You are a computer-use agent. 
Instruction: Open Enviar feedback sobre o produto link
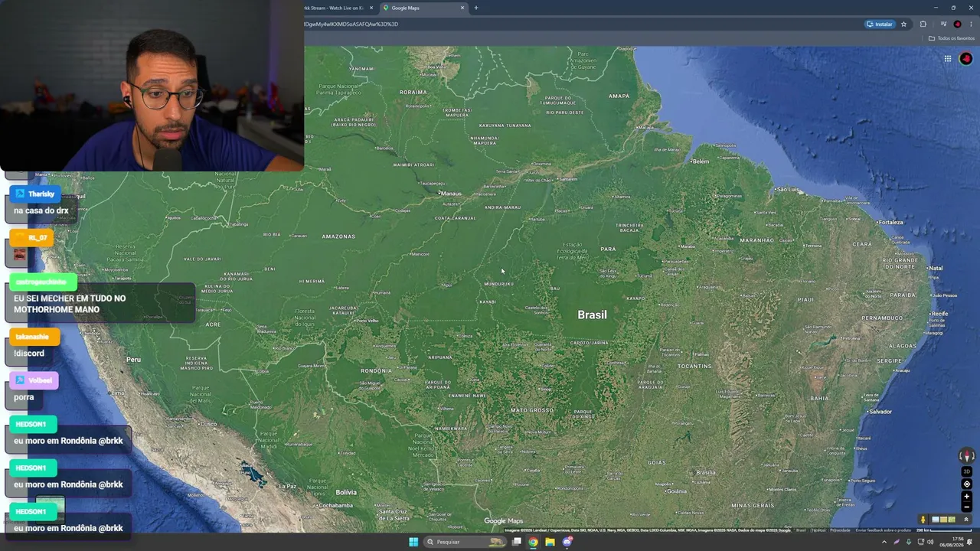[x=884, y=530]
